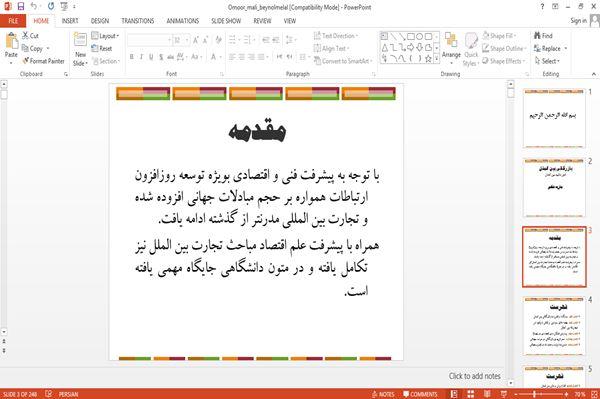Screen dimensions: 600x399
Task: Open the font name combo box
Action: point(149,40)
